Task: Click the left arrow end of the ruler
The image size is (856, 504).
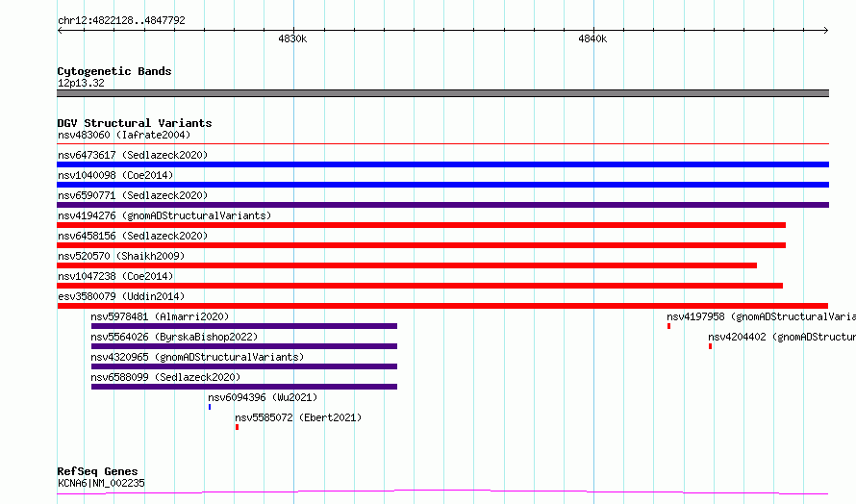Action: tap(60, 30)
